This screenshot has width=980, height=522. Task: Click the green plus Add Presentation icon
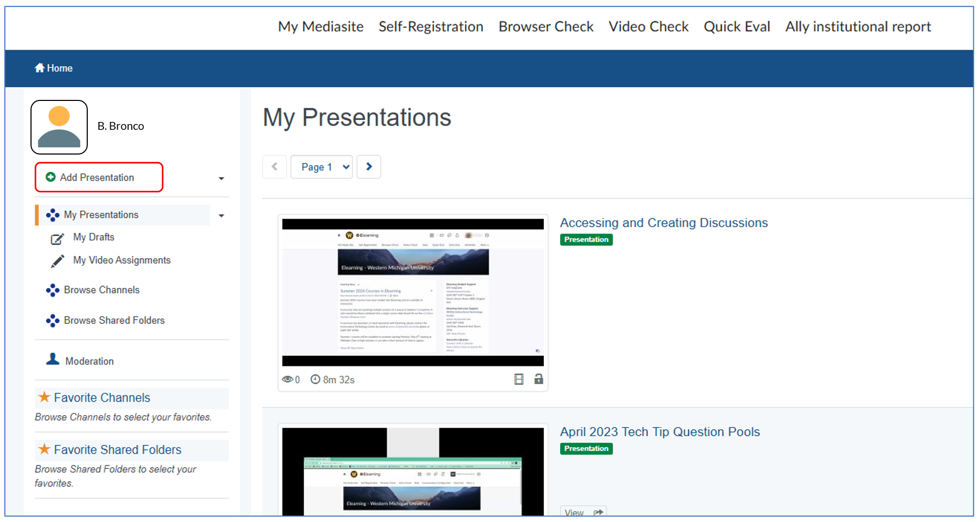point(50,177)
